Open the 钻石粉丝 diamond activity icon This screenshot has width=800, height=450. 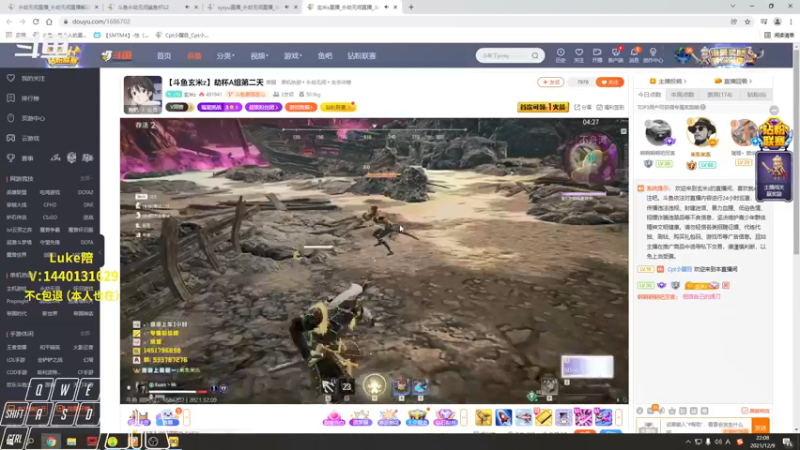(x=444, y=417)
